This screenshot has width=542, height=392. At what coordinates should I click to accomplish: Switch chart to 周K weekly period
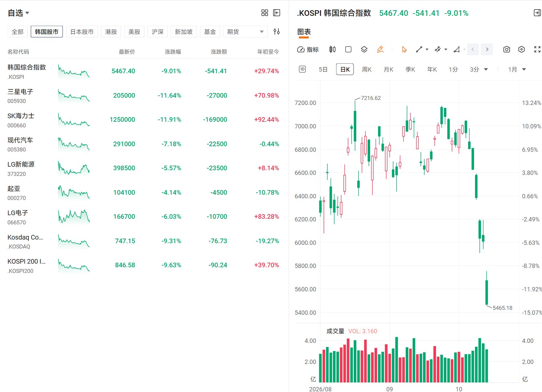click(367, 69)
